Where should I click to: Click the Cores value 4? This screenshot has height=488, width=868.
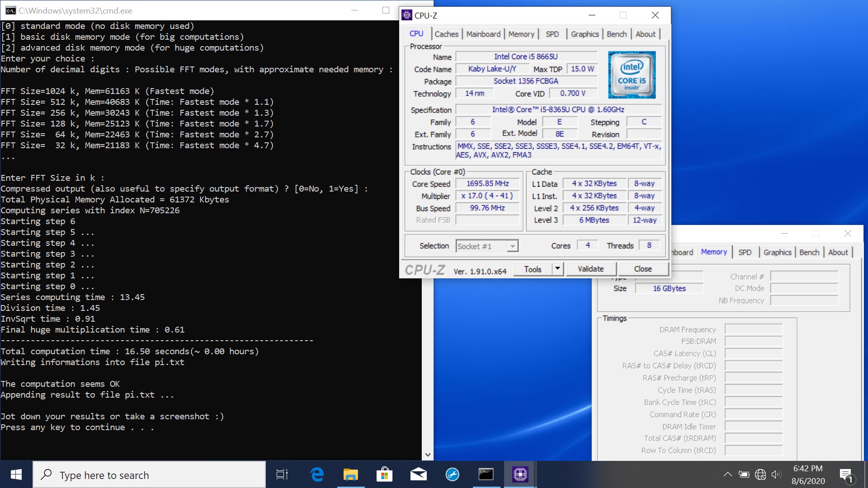coord(588,246)
